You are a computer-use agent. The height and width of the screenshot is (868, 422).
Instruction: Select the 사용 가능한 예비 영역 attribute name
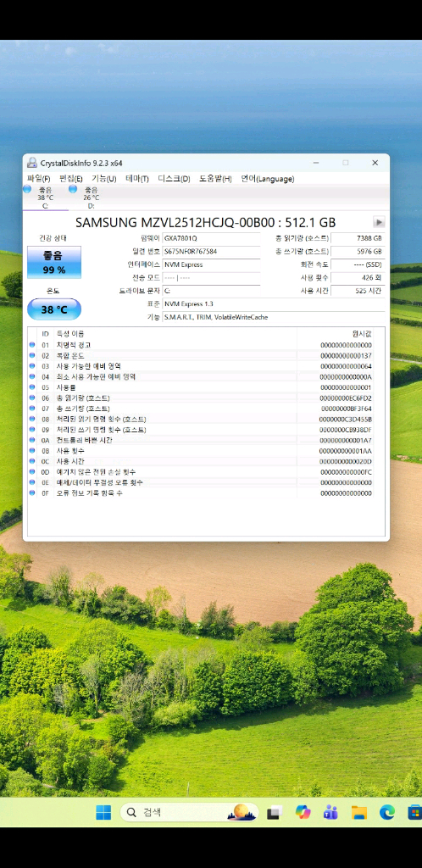pyautogui.click(x=88, y=366)
